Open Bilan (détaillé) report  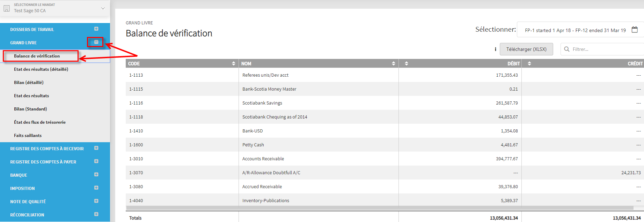(29, 83)
